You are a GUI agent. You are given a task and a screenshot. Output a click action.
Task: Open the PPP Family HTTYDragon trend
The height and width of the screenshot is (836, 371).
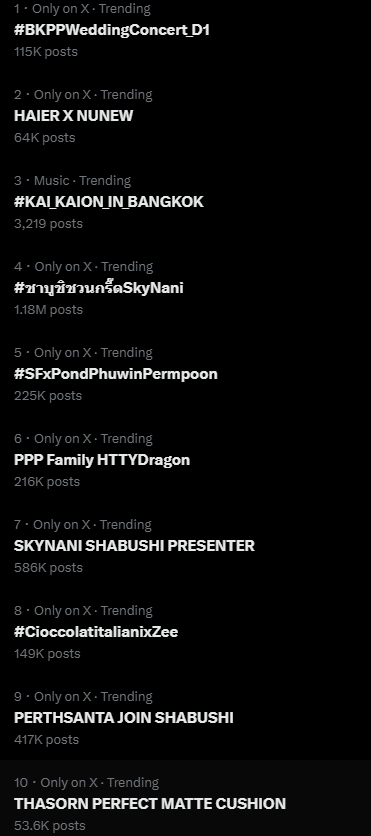pos(102,460)
